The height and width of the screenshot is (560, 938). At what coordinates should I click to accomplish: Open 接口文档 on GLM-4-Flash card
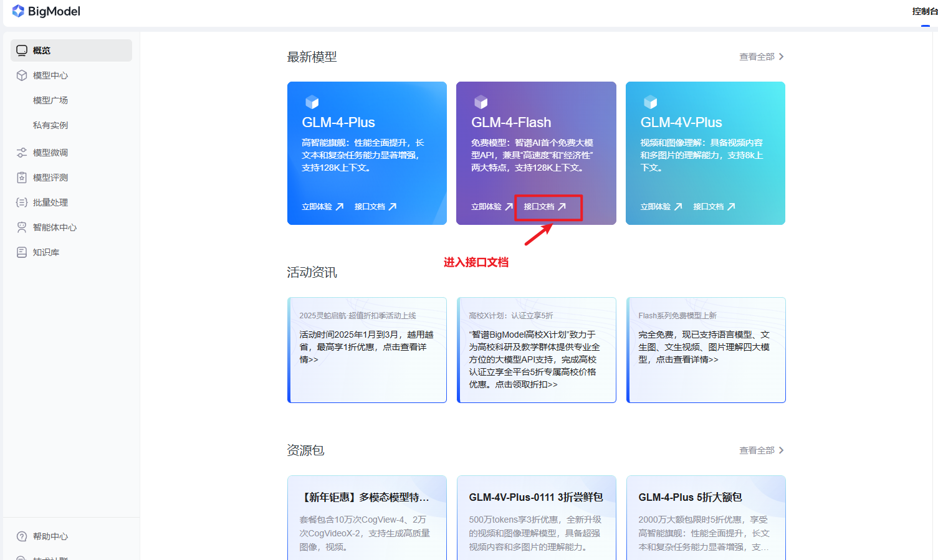[x=539, y=207]
